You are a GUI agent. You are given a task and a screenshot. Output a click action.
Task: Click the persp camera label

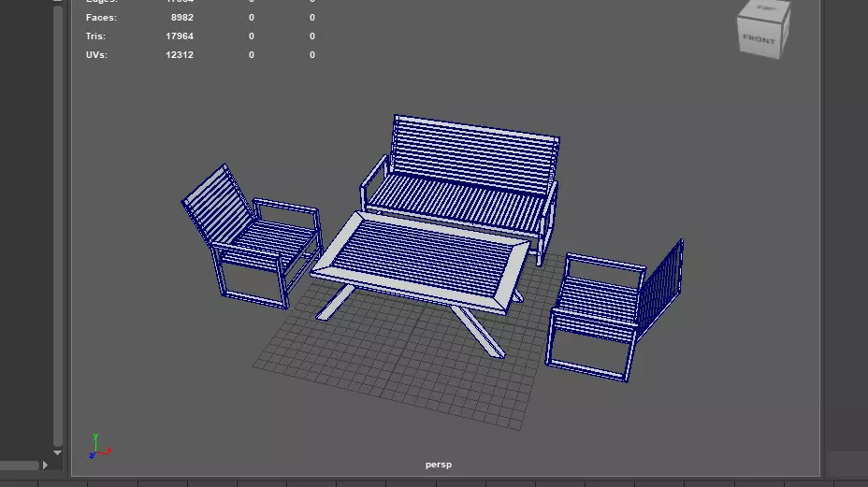click(x=439, y=465)
